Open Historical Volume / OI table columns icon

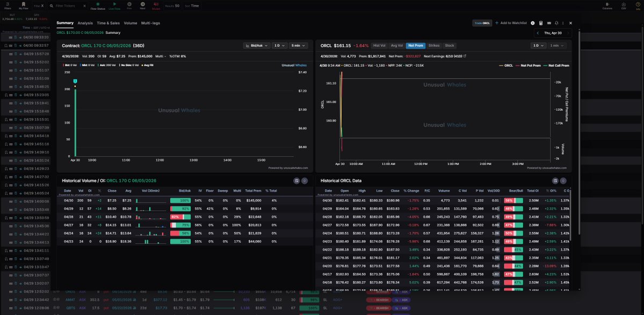click(296, 180)
